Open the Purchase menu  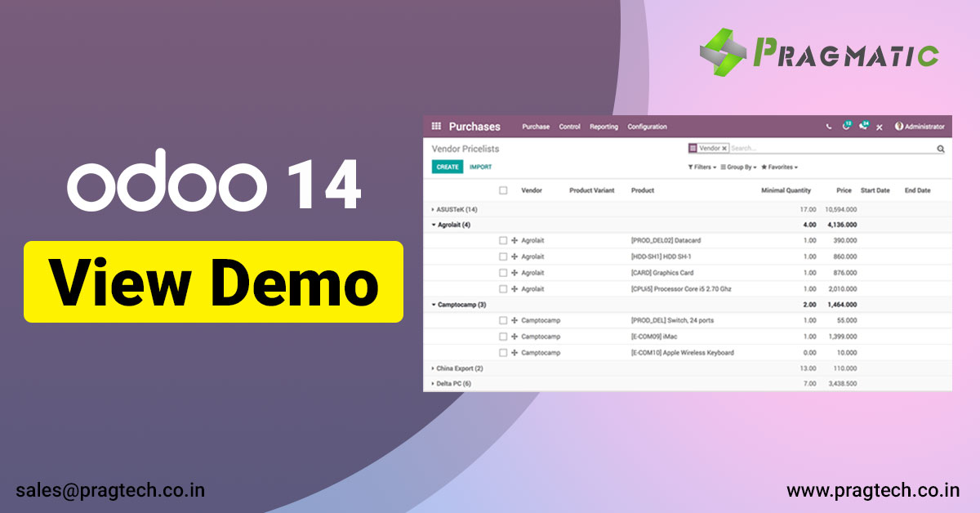536,127
